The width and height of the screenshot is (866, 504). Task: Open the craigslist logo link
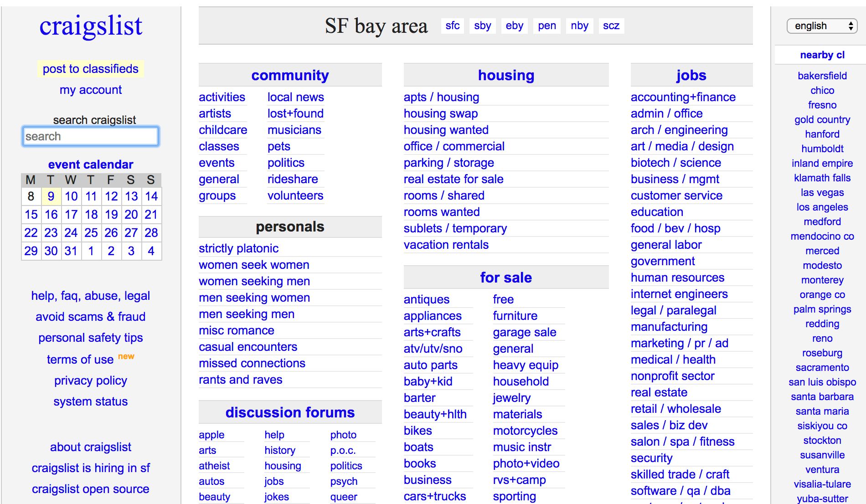91,26
